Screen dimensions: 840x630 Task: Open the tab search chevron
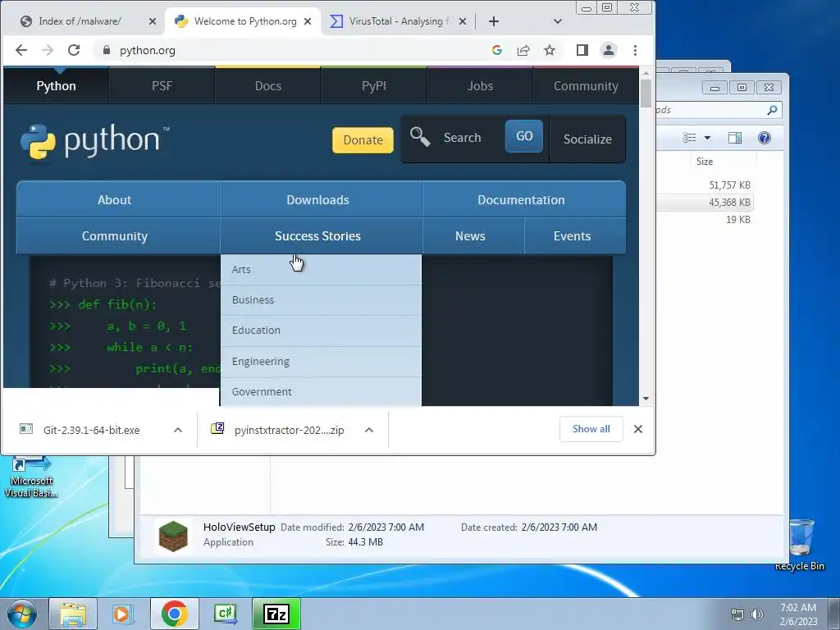click(558, 21)
